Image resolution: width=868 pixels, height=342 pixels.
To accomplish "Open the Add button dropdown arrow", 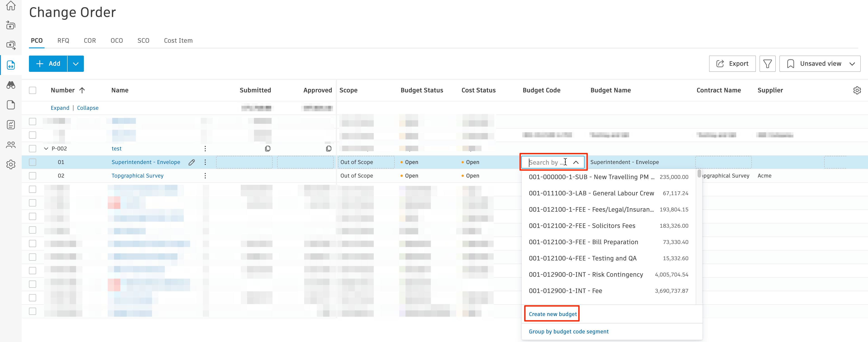I will pyautogui.click(x=76, y=64).
